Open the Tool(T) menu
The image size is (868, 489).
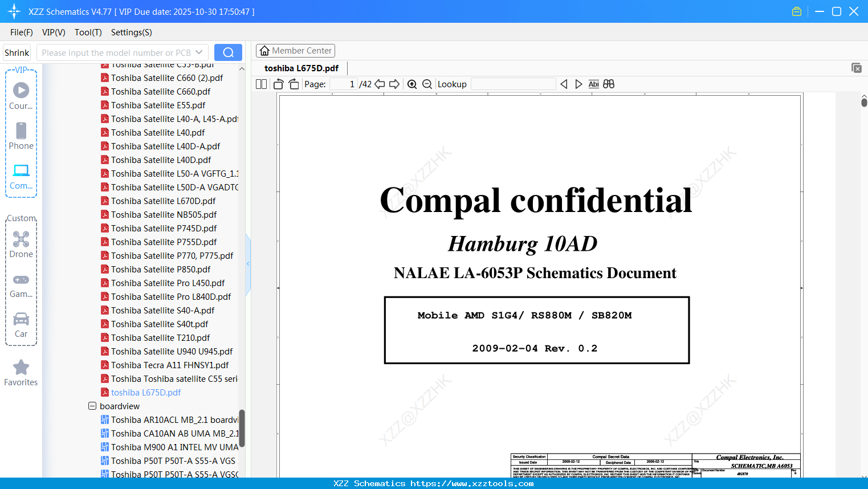coord(88,32)
